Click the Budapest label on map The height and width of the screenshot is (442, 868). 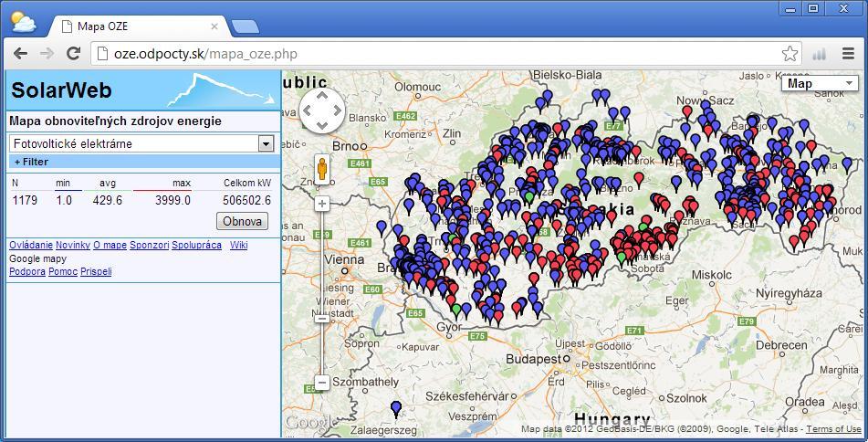pos(534,359)
